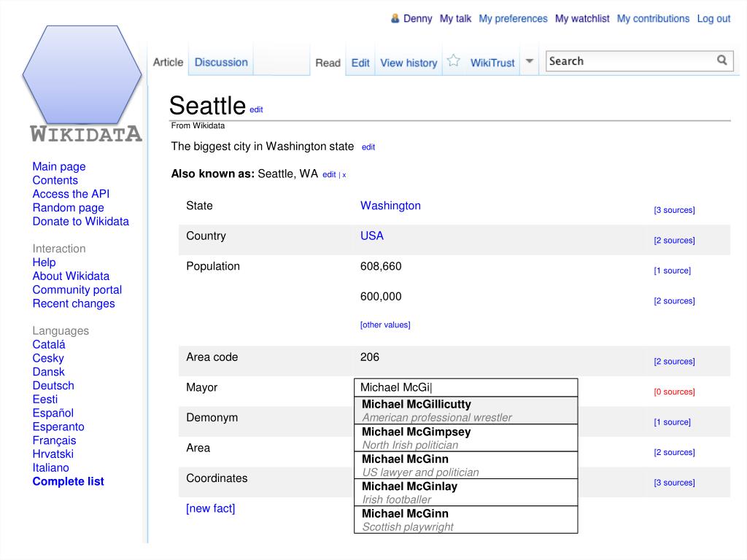Image resolution: width=747 pixels, height=560 pixels.
Task: Click the user icon beside Denny
Action: point(395,18)
